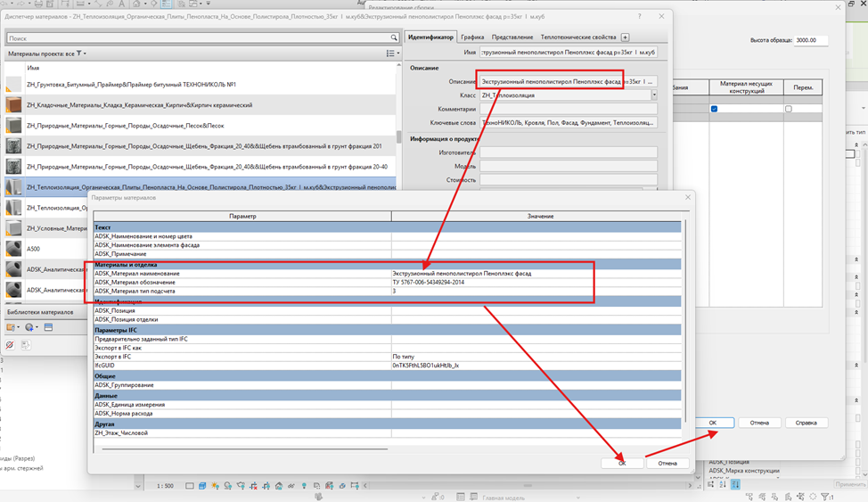Select the ЗН_Грунтовка_Битумный_Праймер material row
The height and width of the screenshot is (502, 868).
(x=201, y=84)
